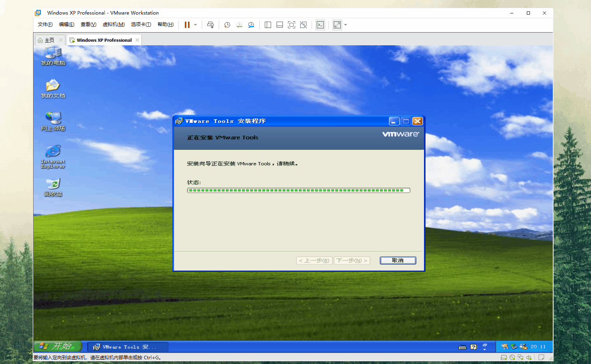
Task: Open the 选项卡 menu
Action: [141, 24]
